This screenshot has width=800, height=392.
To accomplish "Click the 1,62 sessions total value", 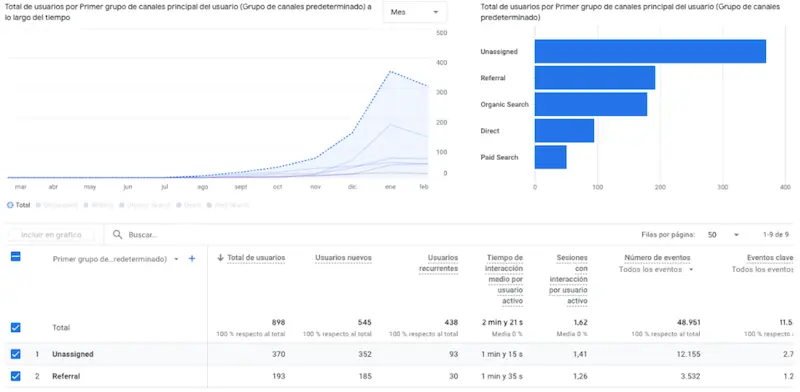I will (580, 322).
